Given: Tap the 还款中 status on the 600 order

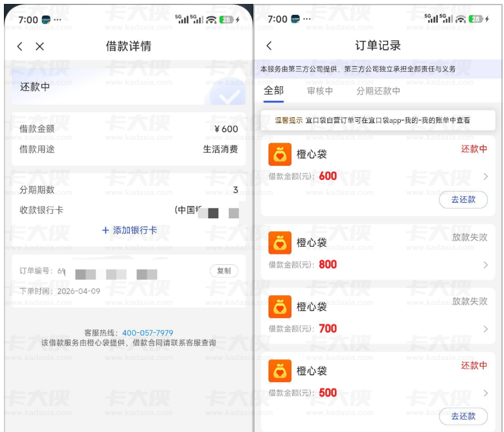Looking at the screenshot, I should pos(474,149).
